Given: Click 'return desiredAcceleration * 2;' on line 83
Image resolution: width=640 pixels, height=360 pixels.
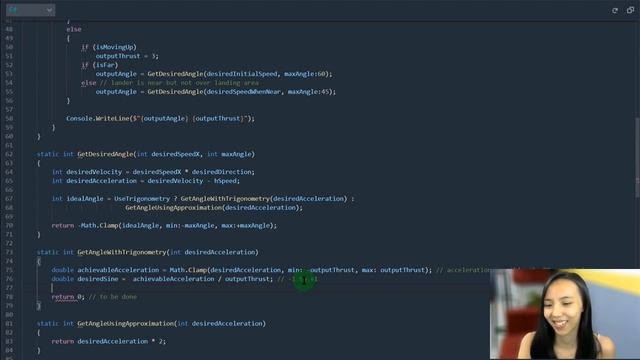Looking at the screenshot, I should [109, 341].
